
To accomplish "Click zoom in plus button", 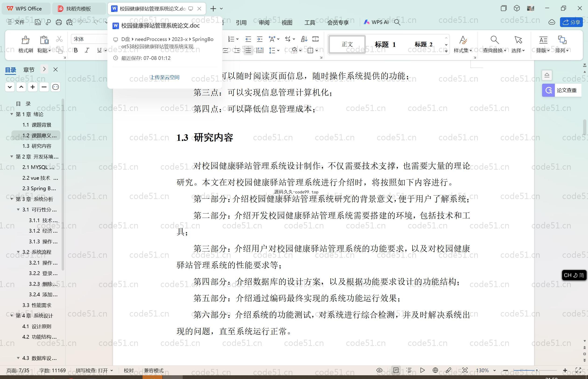I will pyautogui.click(x=565, y=370).
